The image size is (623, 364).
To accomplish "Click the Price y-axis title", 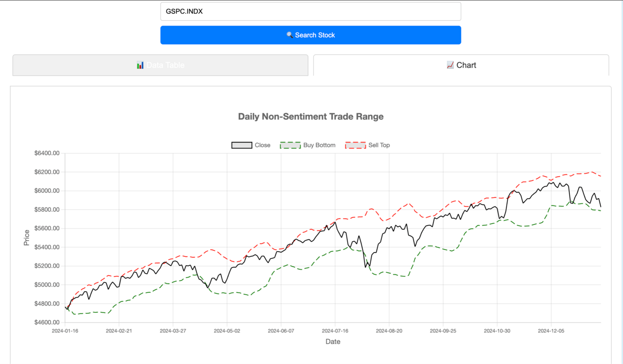I will [27, 238].
